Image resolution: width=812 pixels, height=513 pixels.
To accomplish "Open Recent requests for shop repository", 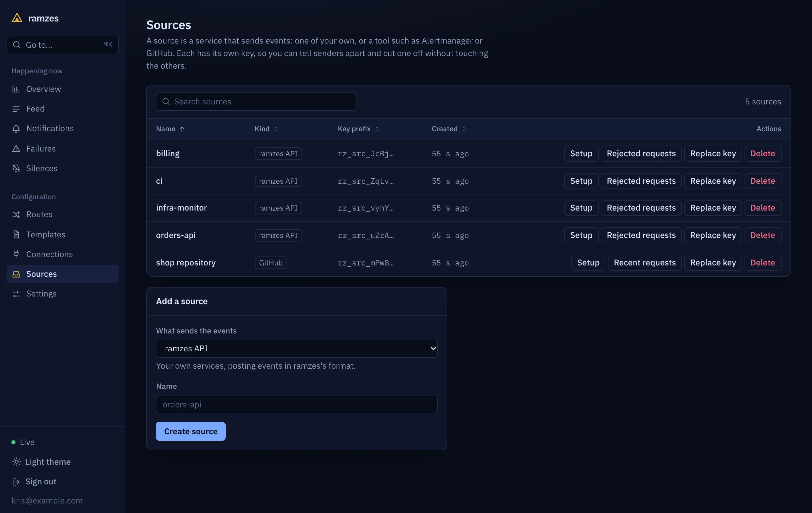I will [x=645, y=263].
